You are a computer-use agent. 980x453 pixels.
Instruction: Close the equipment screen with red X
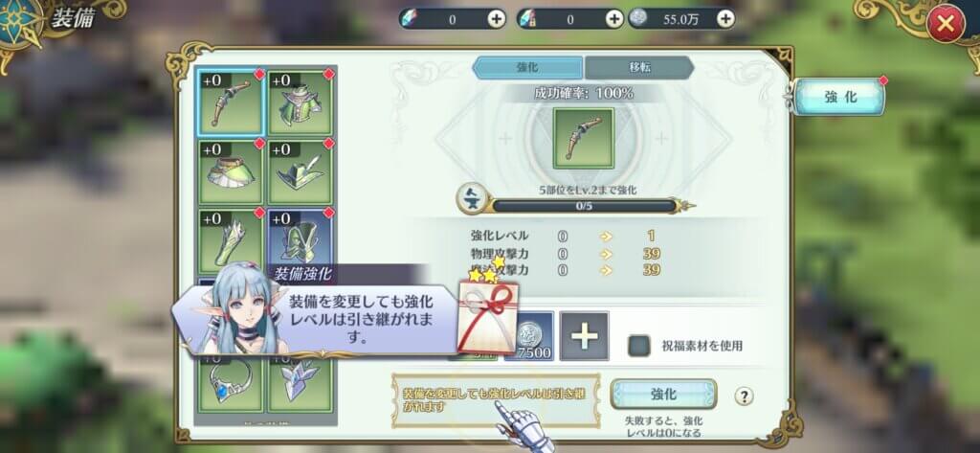(946, 24)
